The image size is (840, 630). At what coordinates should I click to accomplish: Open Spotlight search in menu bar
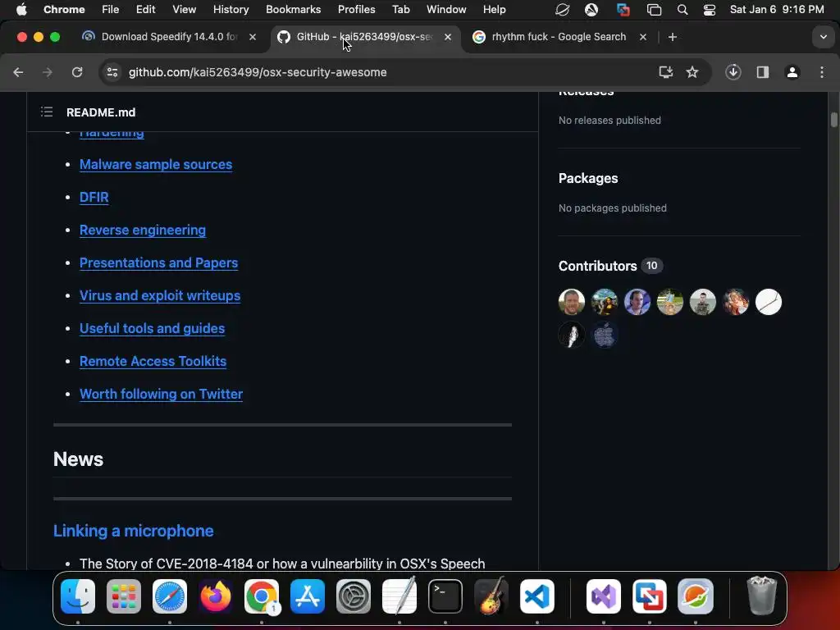tap(682, 10)
